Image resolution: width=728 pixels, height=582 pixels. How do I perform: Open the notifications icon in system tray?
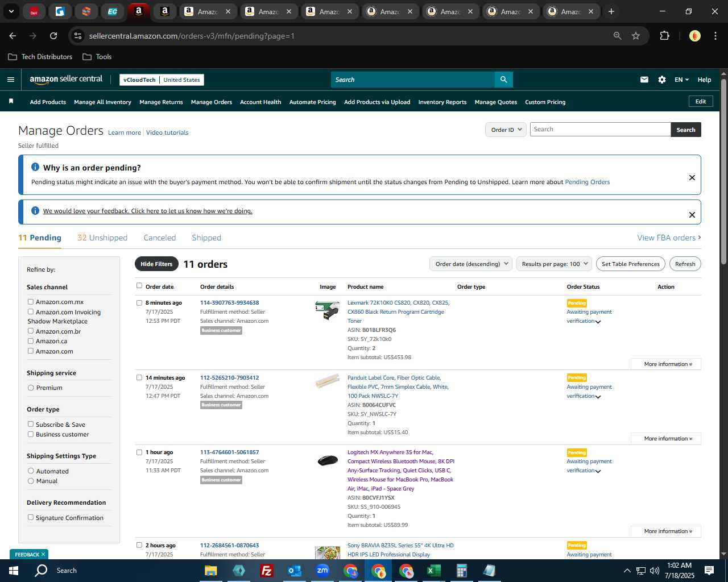709,571
